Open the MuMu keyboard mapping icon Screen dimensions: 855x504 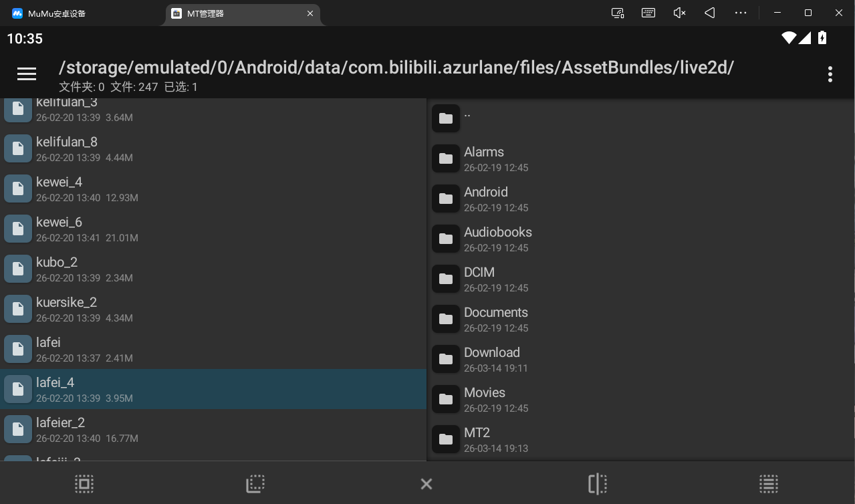(648, 13)
